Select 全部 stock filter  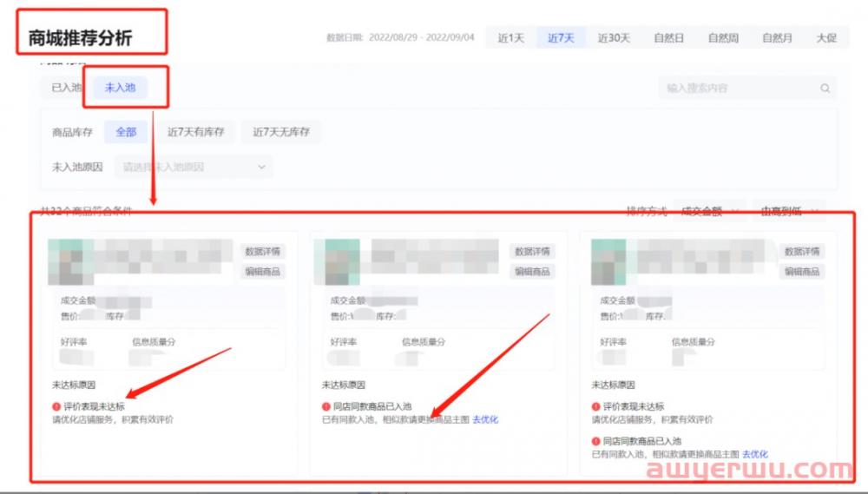coord(126,132)
